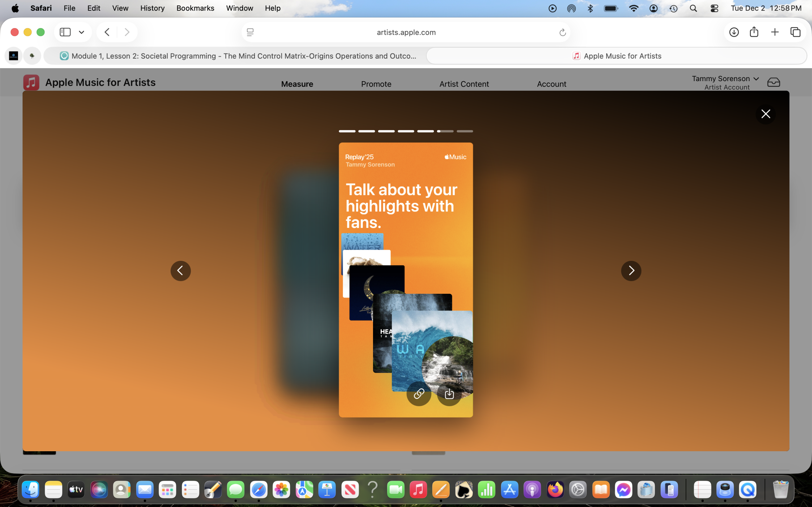
Task: Expand the sidebar tab group dropdown
Action: (82, 32)
